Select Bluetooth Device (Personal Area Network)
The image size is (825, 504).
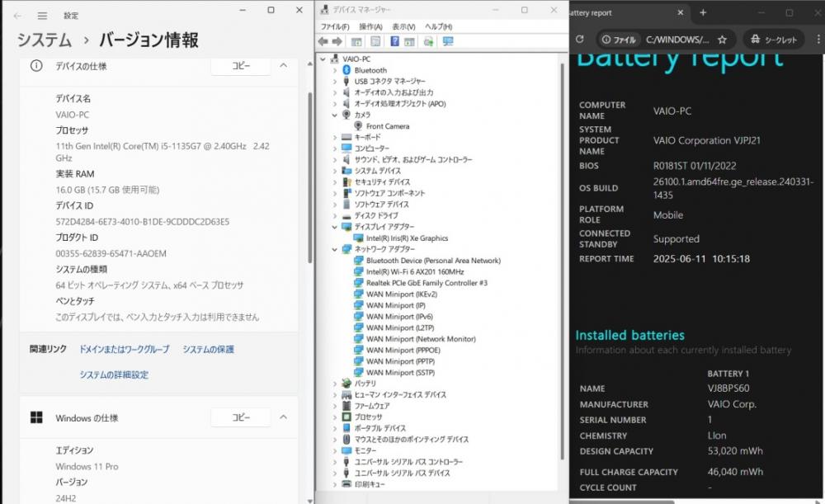click(434, 261)
